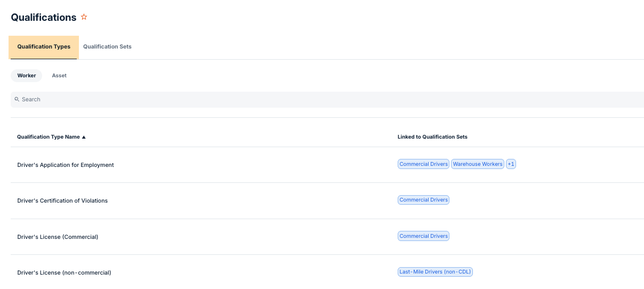Toggle the view to Asset qualifications
Viewport: 644px width, 289px height.
59,76
